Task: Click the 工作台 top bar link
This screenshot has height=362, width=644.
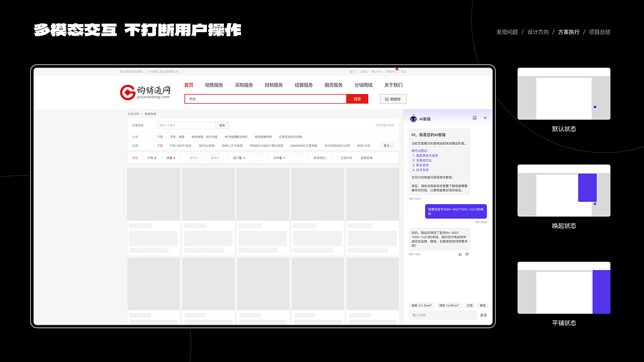Action: 363,71
